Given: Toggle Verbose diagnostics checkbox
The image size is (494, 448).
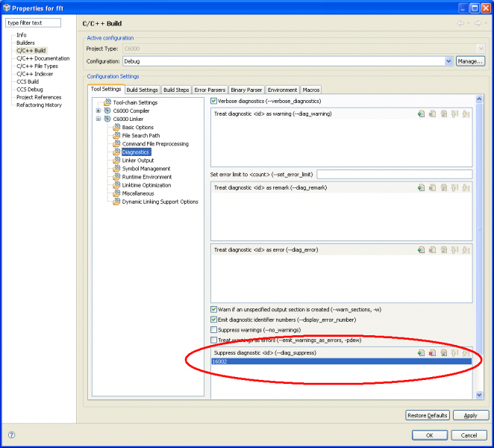Looking at the screenshot, I should [213, 101].
